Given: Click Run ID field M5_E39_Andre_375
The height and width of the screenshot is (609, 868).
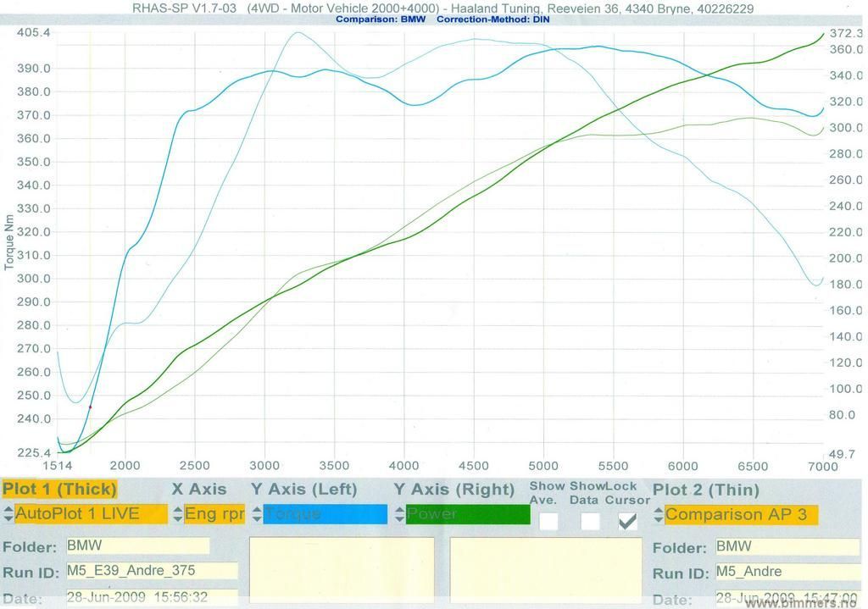Looking at the screenshot, I should [x=149, y=572].
